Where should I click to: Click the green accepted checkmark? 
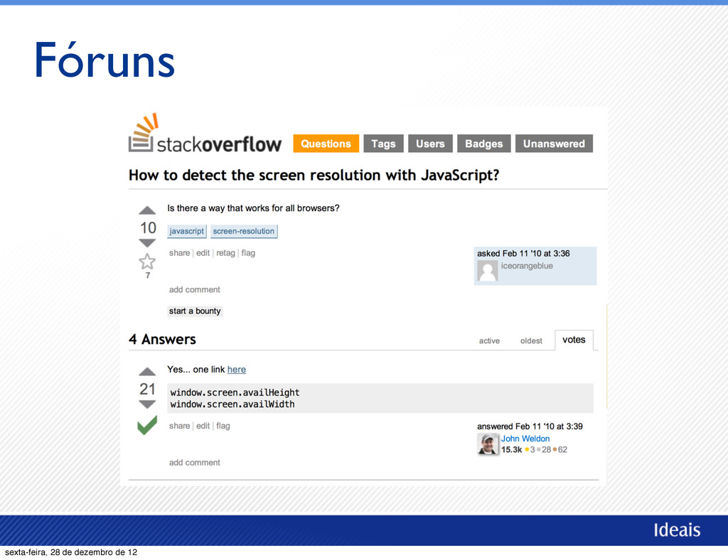pos(147,425)
